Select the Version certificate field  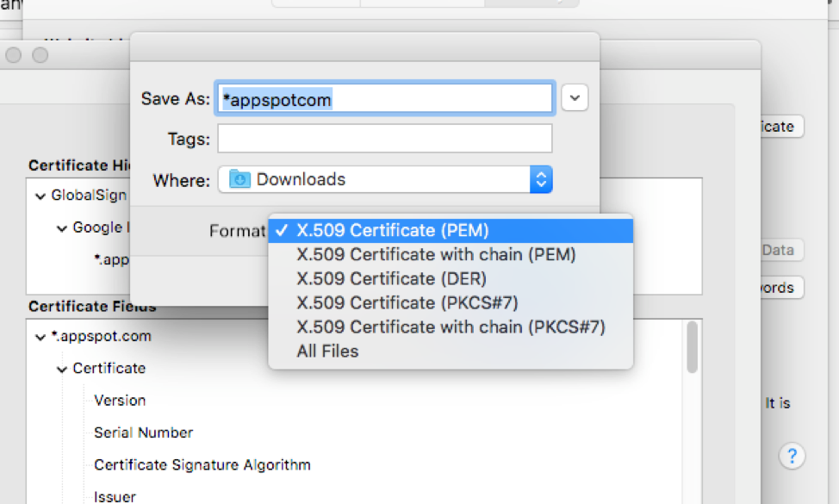pyautogui.click(x=120, y=401)
